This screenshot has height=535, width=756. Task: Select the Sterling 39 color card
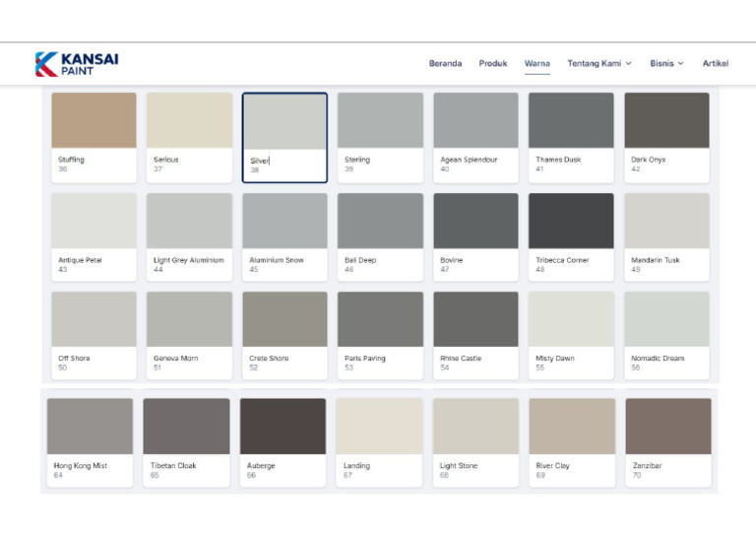pos(380,138)
